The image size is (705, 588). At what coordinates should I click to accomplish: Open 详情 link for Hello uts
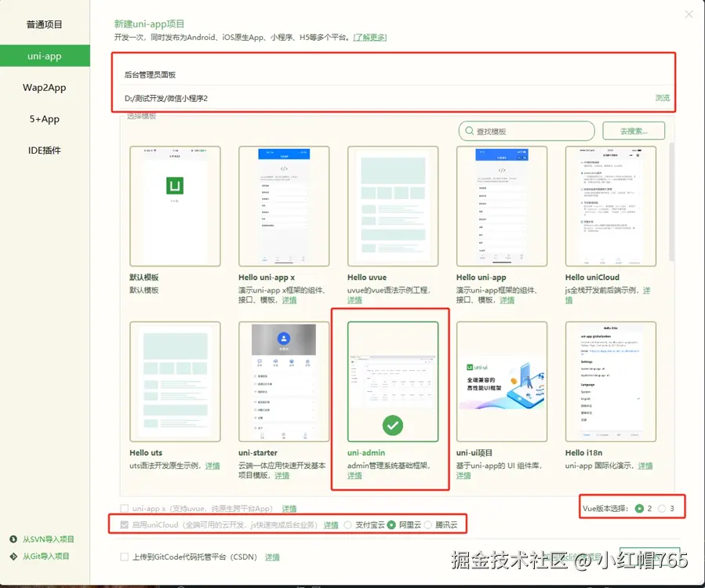point(213,466)
